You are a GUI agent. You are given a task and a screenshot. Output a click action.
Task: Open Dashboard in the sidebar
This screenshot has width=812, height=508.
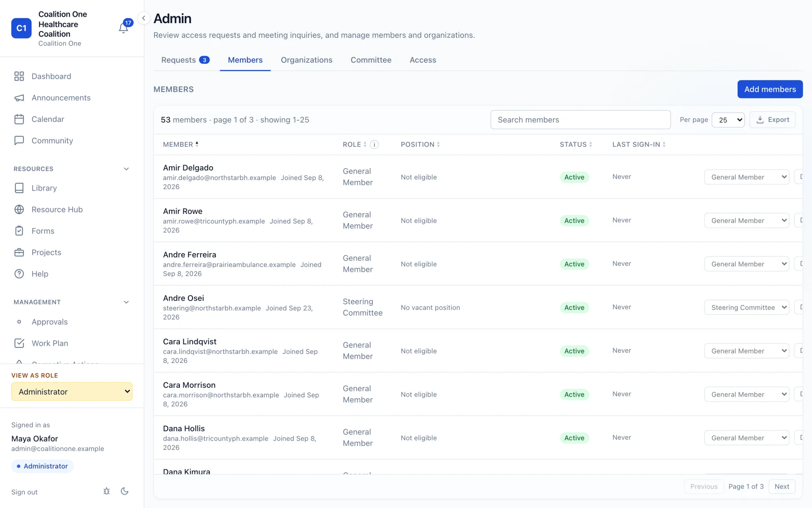pos(51,76)
